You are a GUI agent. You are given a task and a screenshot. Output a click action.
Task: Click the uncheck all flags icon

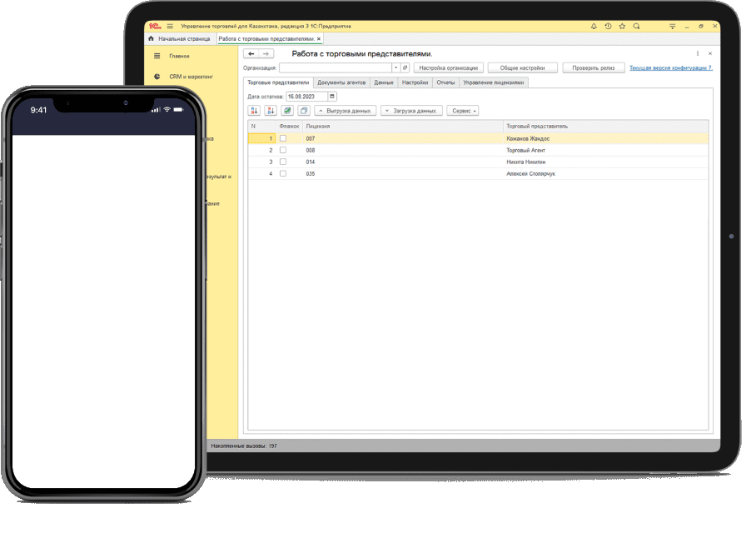pos(303,111)
